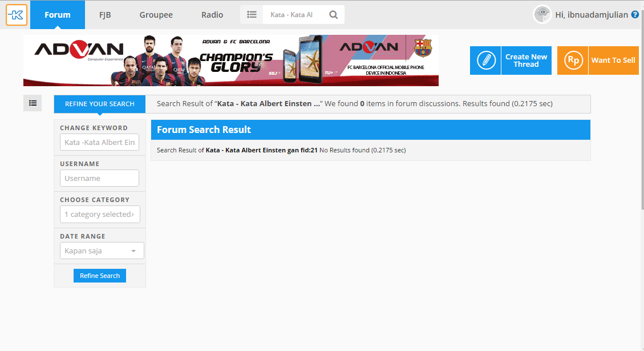Click the Forum Search Result heading

point(204,130)
